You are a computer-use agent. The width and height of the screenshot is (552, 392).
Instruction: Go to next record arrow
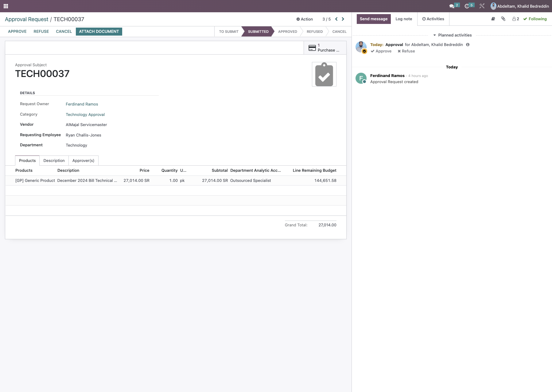point(343,19)
